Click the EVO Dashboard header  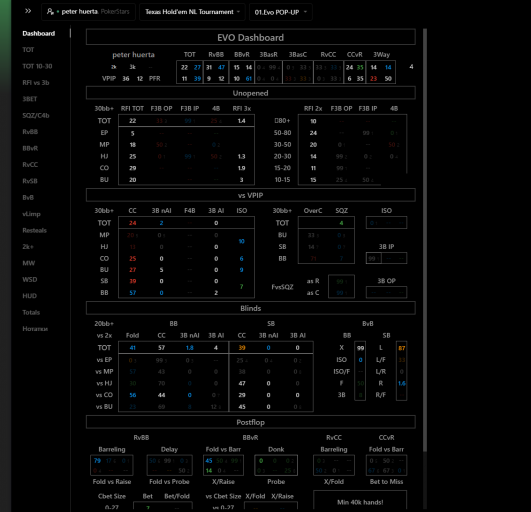(x=251, y=37)
